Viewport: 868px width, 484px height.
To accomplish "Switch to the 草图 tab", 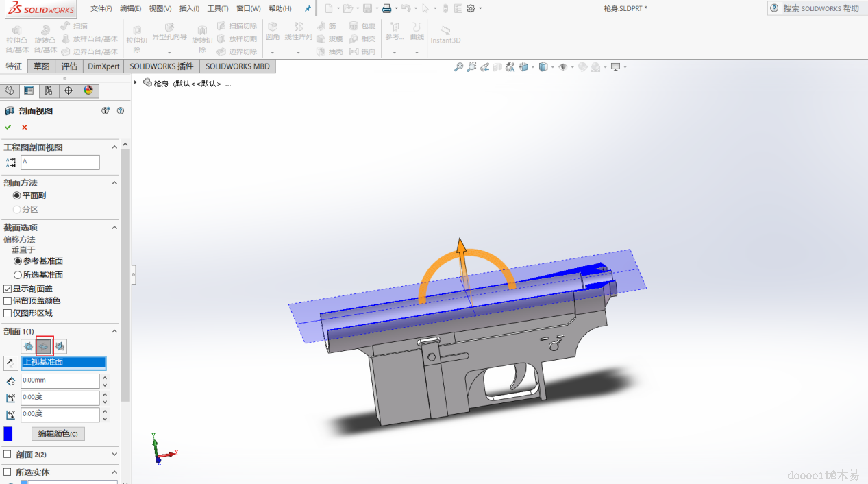I will 42,66.
